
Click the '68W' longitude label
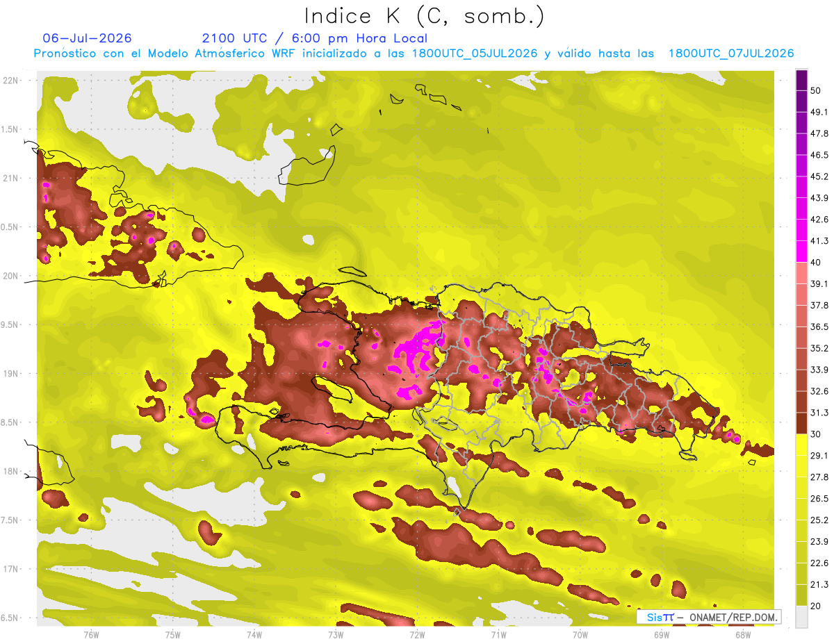pos(743,634)
